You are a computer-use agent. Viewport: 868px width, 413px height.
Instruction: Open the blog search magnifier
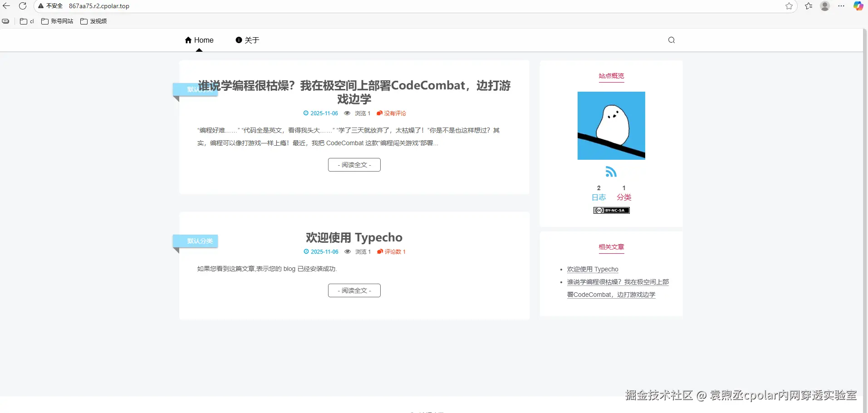(672, 40)
